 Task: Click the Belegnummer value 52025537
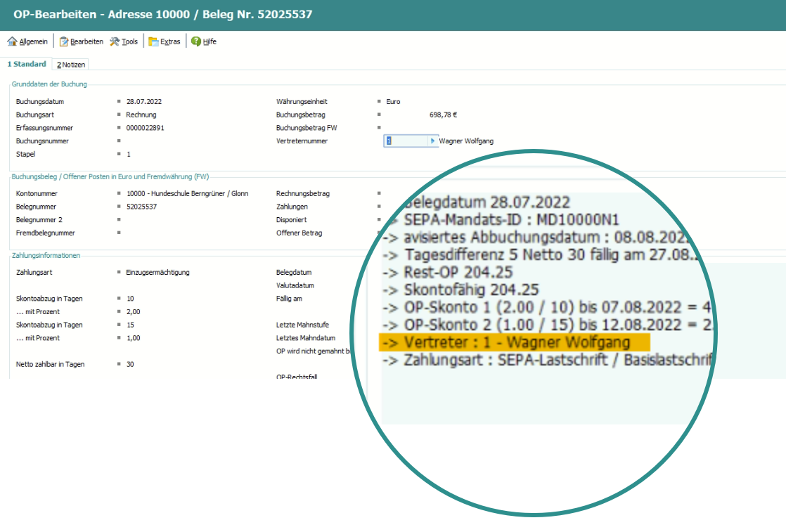141,207
